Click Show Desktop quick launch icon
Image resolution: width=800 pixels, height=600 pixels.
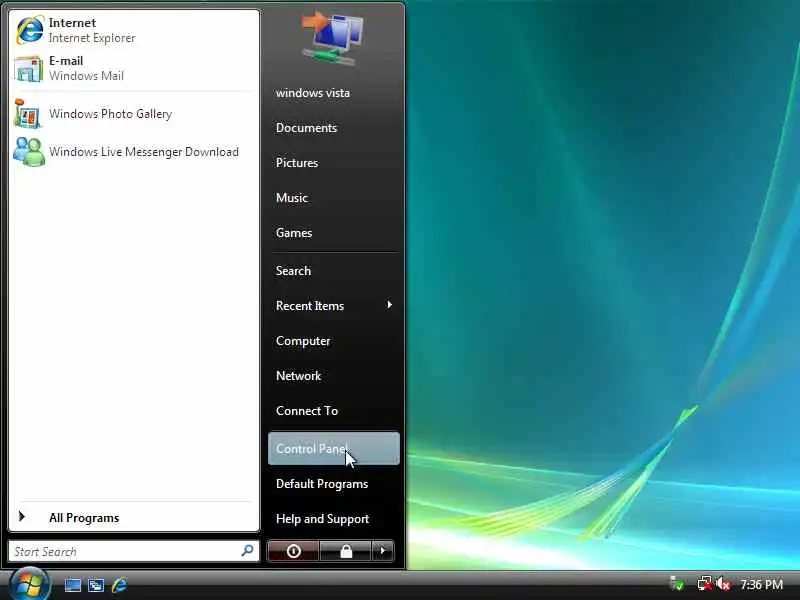(x=72, y=585)
